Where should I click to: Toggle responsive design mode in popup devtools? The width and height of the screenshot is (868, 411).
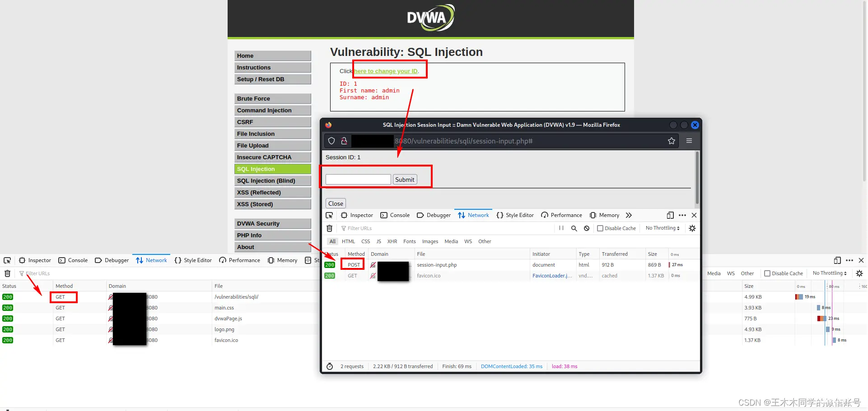point(670,215)
